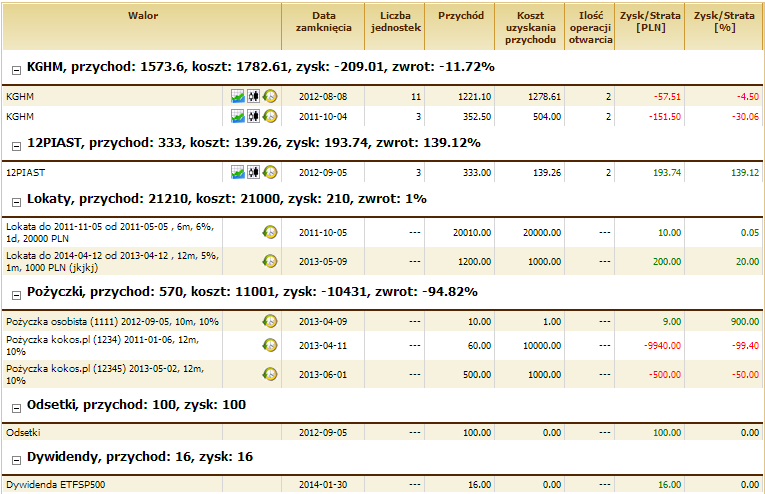This screenshot has height=494, width=765.
Task: Sort by Data zamknięcia column header
Action: (323, 27)
